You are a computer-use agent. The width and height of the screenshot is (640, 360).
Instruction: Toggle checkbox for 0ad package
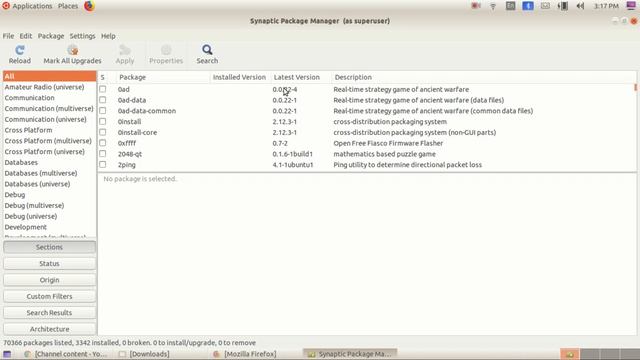click(102, 89)
